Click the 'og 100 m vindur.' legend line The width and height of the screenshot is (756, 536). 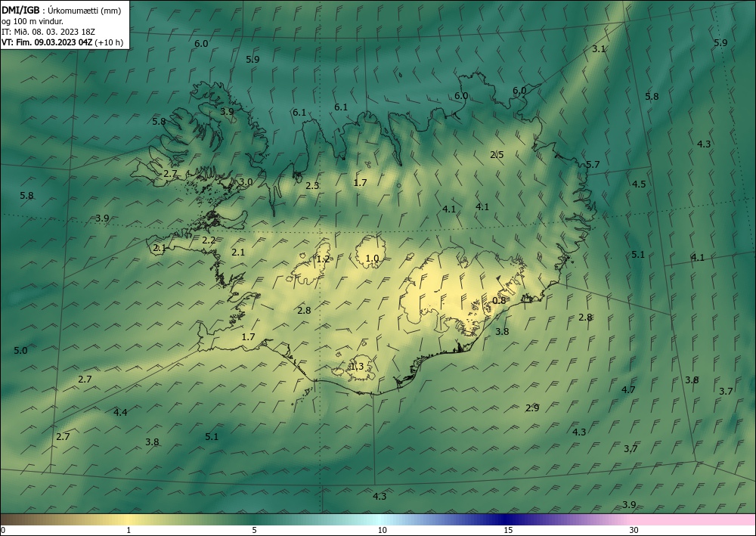coord(33,21)
